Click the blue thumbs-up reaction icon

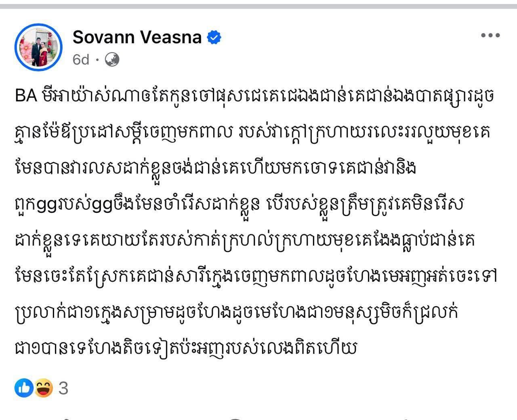pos(24,388)
